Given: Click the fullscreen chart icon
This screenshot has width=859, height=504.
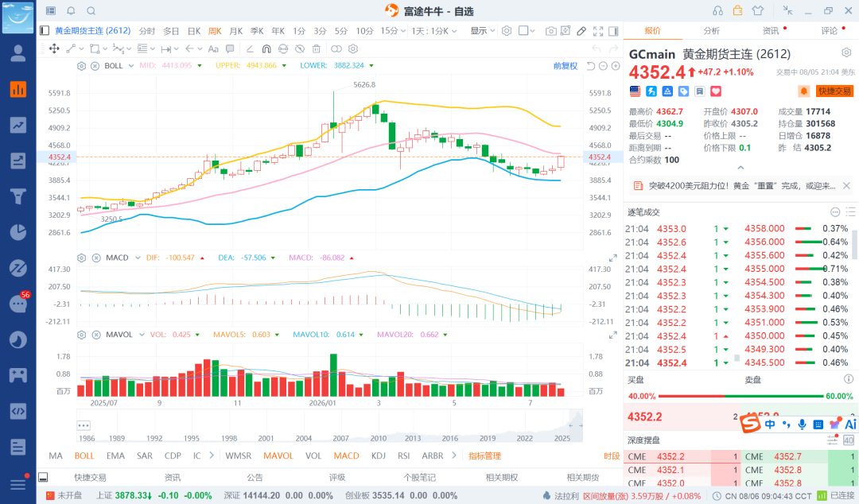Looking at the screenshot, I should click(x=597, y=31).
